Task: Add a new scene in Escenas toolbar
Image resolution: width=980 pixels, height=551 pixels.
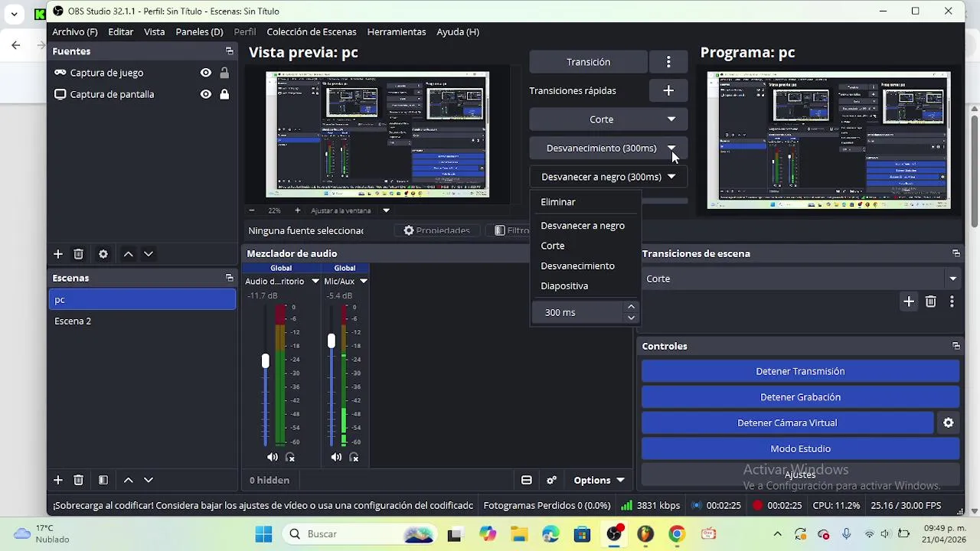Action: pyautogui.click(x=57, y=480)
